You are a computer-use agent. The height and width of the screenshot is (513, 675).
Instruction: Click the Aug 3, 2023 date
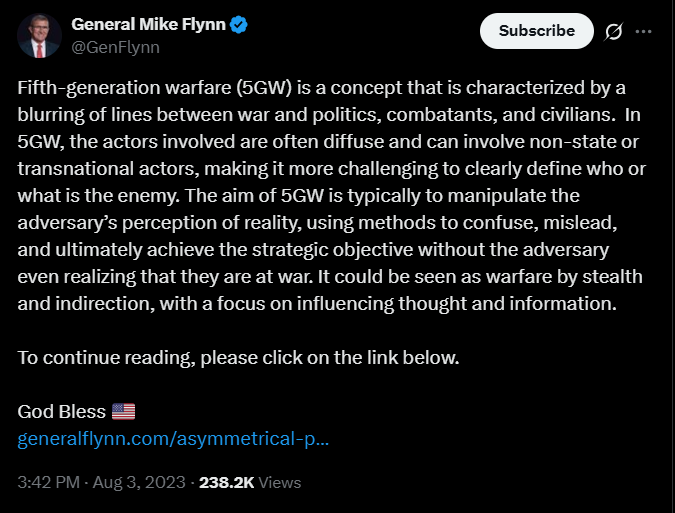(139, 482)
